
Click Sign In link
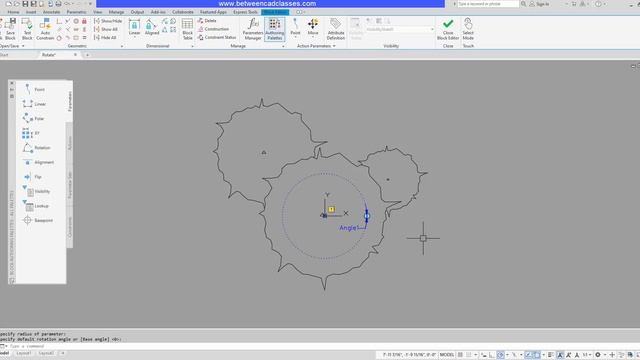(x=539, y=4)
